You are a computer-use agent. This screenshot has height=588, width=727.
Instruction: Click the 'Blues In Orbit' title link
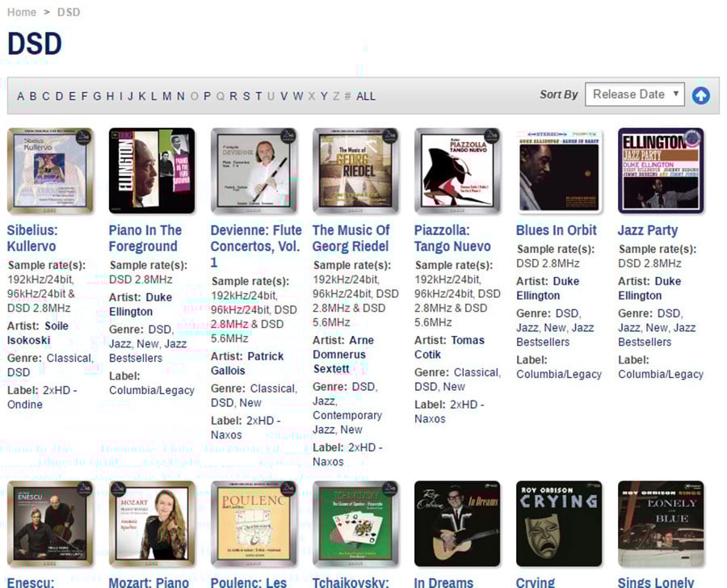pyautogui.click(x=557, y=230)
